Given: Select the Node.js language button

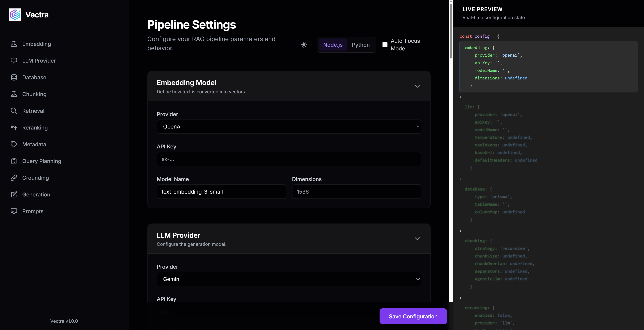Looking at the screenshot, I should pos(333,45).
